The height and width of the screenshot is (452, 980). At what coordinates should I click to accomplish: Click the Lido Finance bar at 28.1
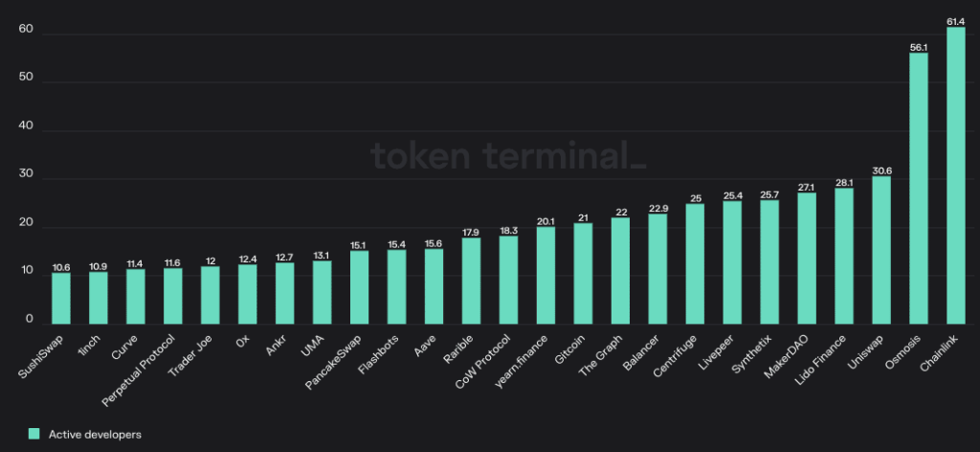(844, 256)
